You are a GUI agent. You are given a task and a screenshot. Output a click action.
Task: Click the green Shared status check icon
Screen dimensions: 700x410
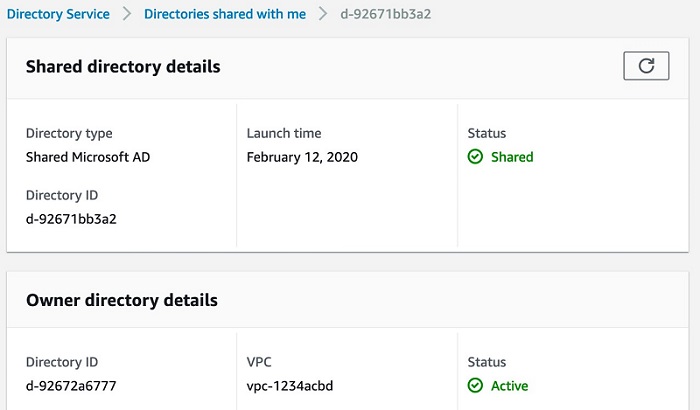[x=475, y=157]
